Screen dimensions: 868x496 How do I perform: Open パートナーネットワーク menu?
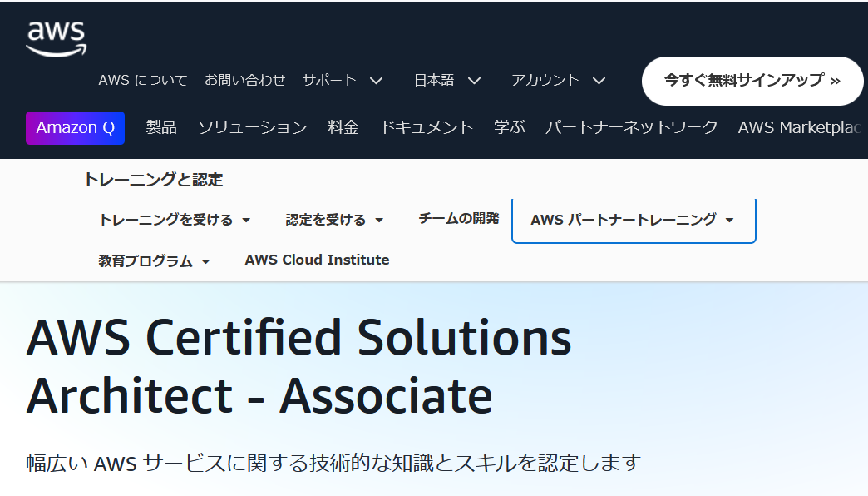(x=632, y=127)
